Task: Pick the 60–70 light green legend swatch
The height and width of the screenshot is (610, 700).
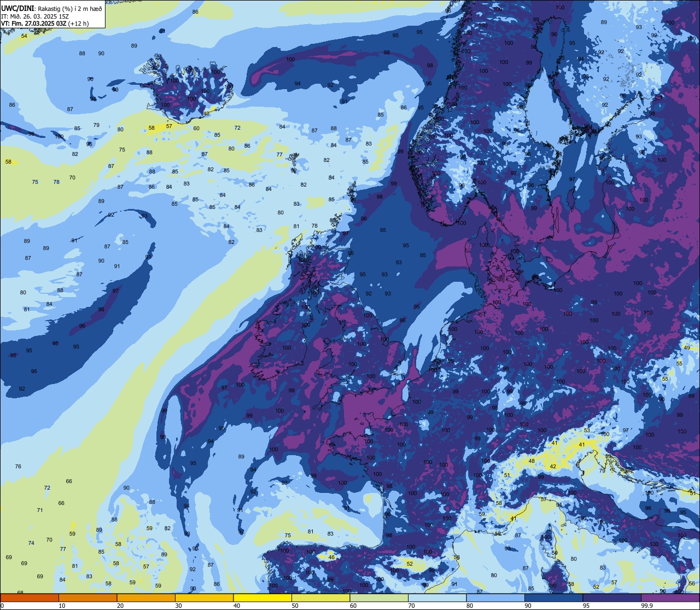Action: pos(379,597)
